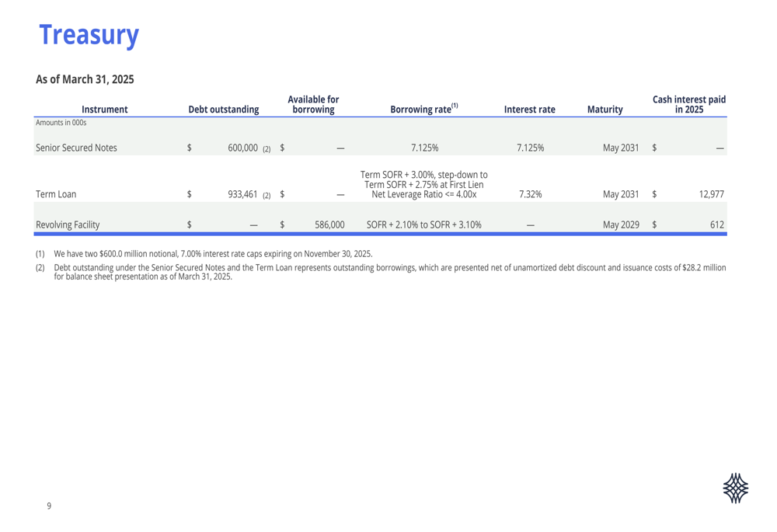Select the "Available for borrowing" column header
This screenshot has height=532, width=777.
pos(313,105)
